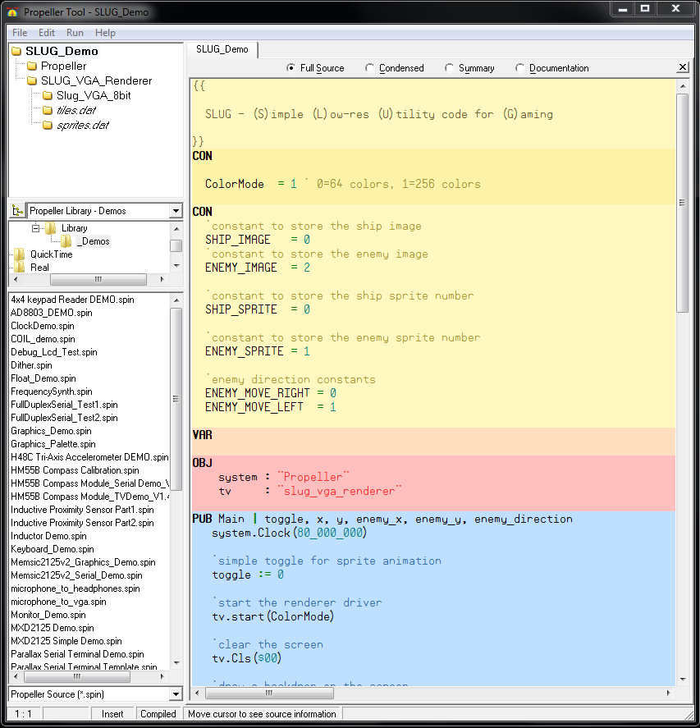
Task: Select the Full Source view radio button
Action: coord(291,68)
